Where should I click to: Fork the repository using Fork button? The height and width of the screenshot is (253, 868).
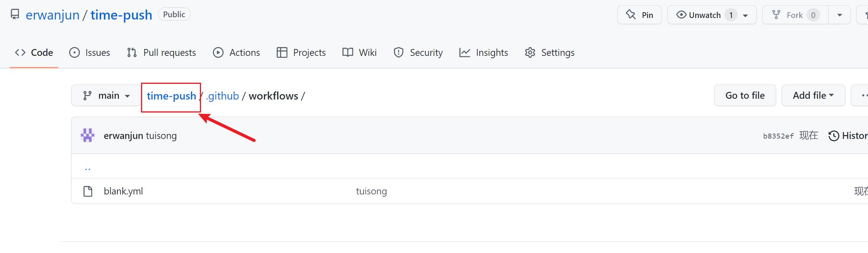(795, 15)
